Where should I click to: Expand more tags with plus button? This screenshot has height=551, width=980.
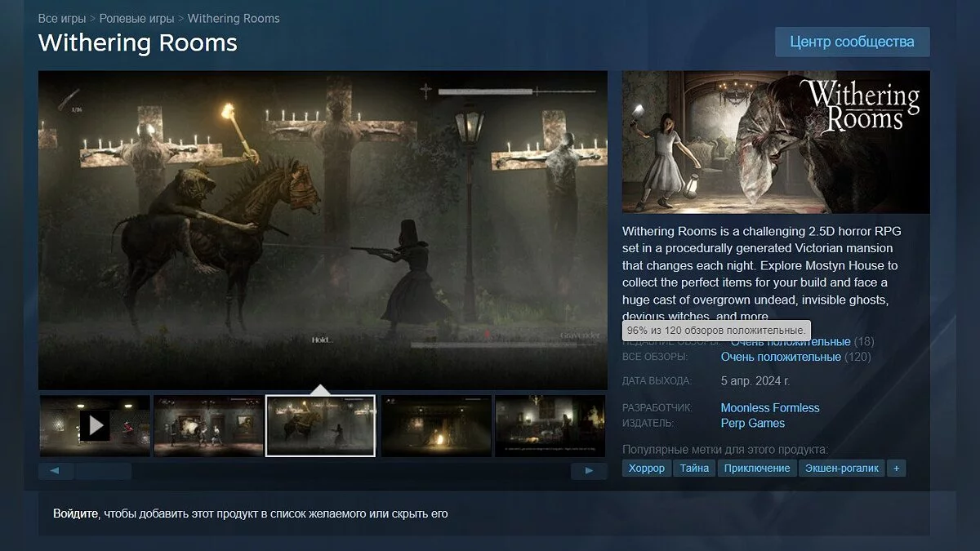pyautogui.click(x=896, y=468)
